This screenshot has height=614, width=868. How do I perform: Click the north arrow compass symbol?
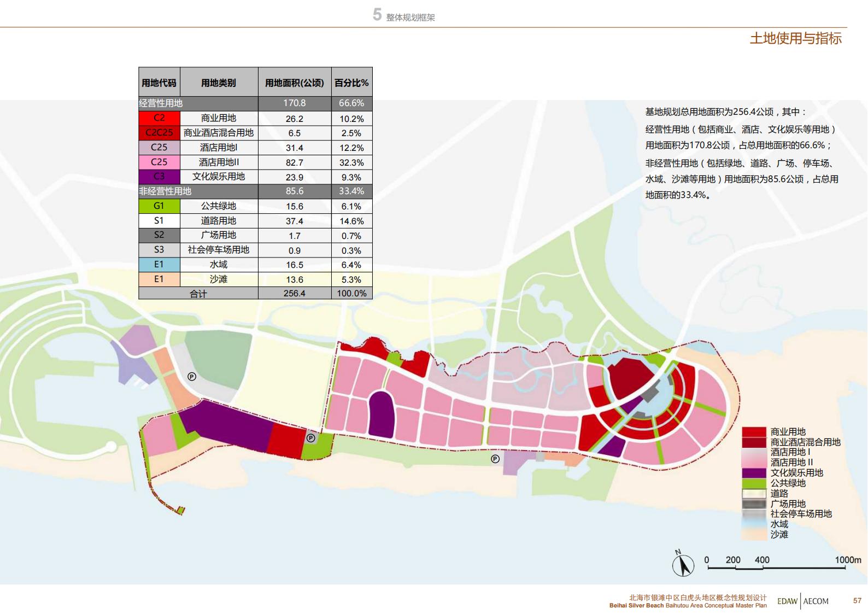click(x=683, y=564)
